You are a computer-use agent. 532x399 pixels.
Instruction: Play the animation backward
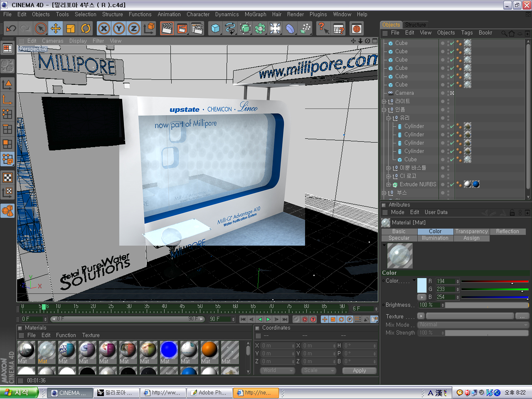point(260,319)
